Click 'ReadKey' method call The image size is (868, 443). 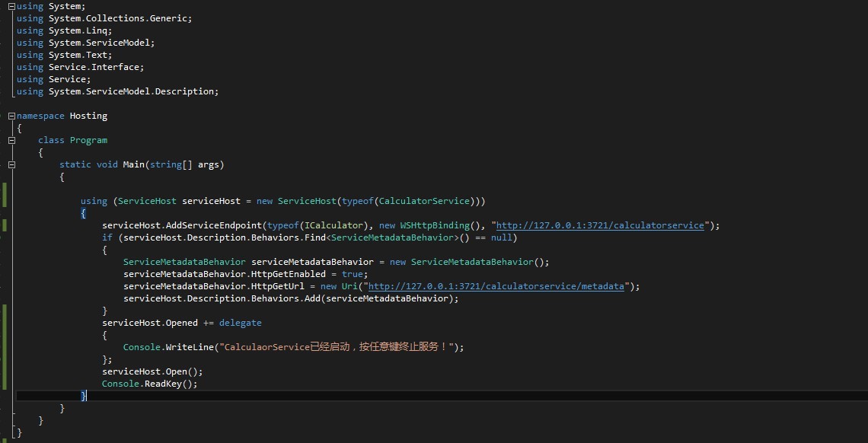[x=163, y=384]
